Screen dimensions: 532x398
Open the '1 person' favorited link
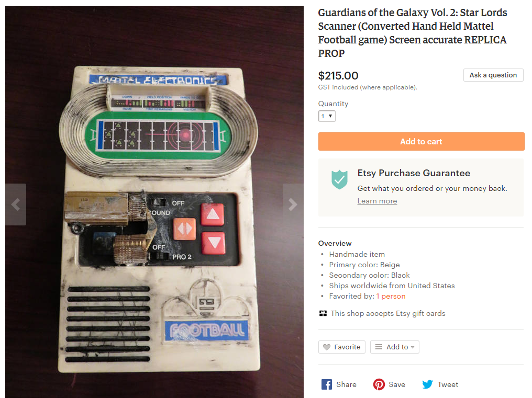pos(391,297)
